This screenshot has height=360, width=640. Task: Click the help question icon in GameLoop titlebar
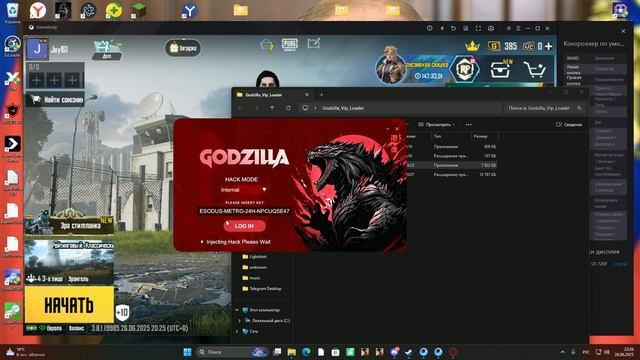tap(429, 28)
